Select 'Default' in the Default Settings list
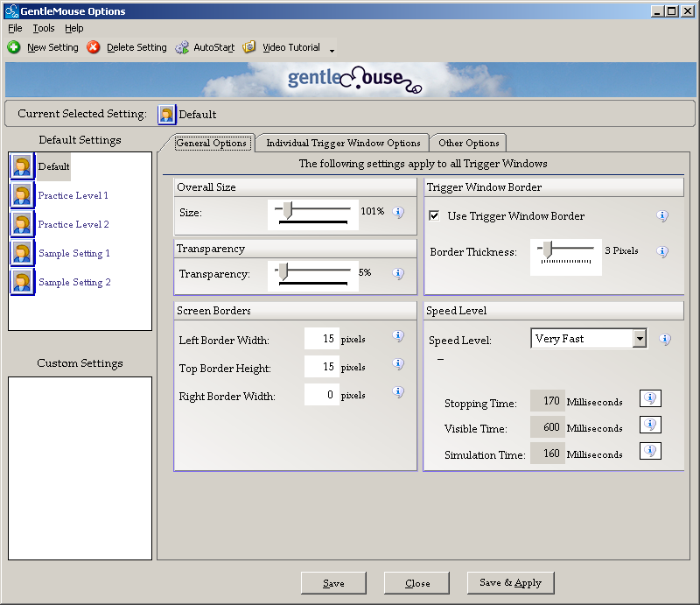Viewport: 700px width, 605px height. pyautogui.click(x=53, y=166)
